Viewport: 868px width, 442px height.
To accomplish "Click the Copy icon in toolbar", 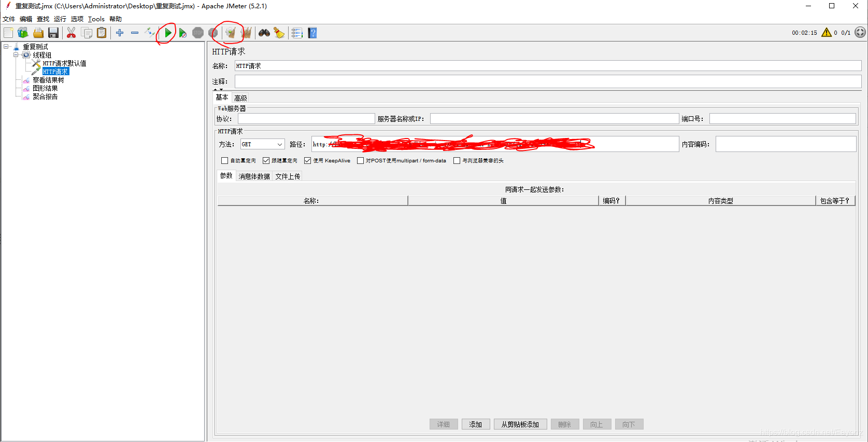I will [87, 33].
